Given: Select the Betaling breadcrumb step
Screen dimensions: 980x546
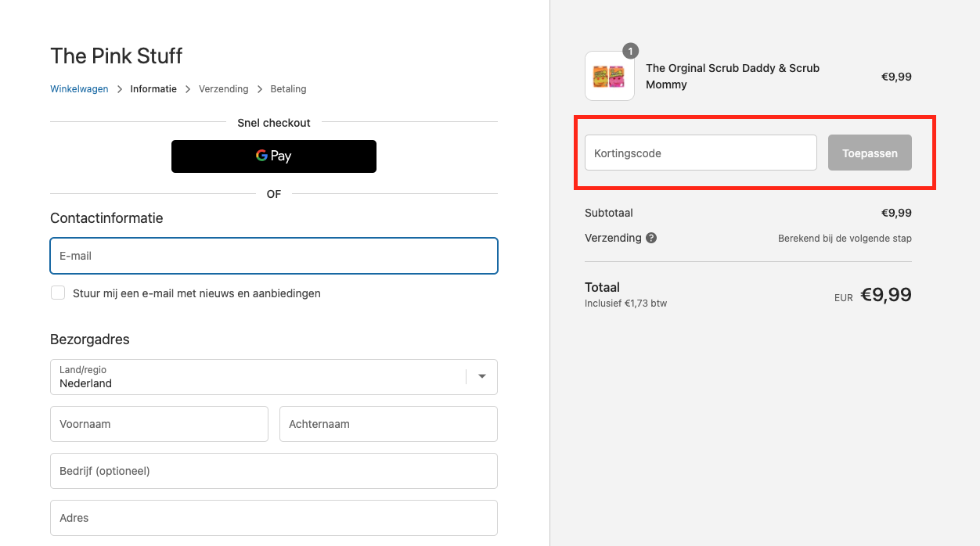Looking at the screenshot, I should pos(288,89).
